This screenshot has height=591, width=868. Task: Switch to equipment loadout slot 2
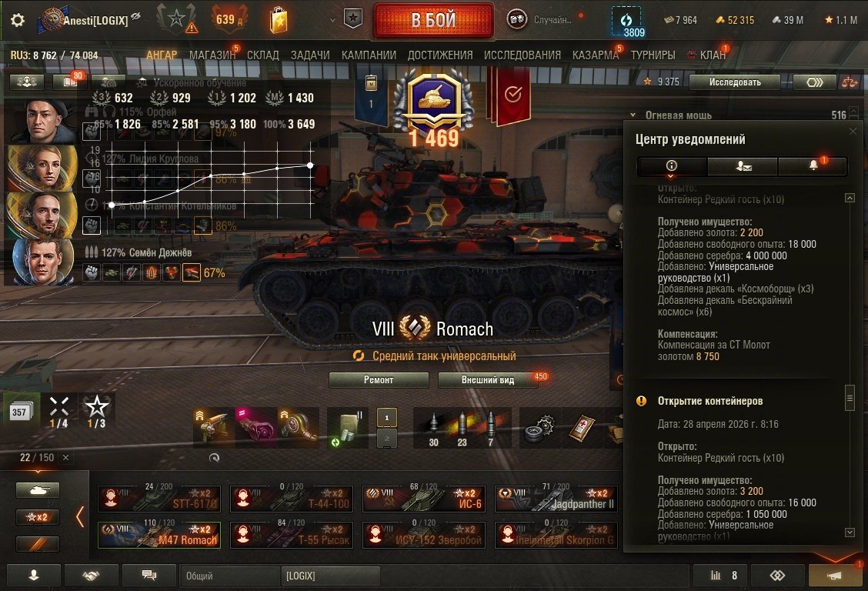tap(387, 438)
